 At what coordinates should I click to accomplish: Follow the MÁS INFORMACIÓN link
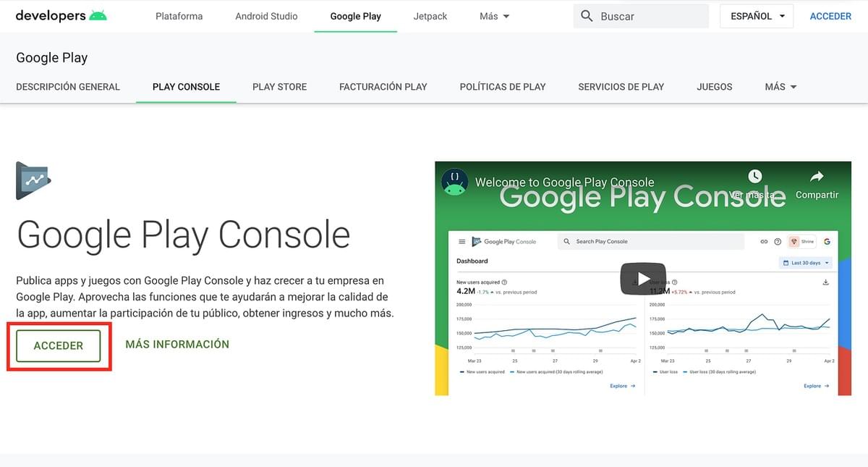point(177,345)
